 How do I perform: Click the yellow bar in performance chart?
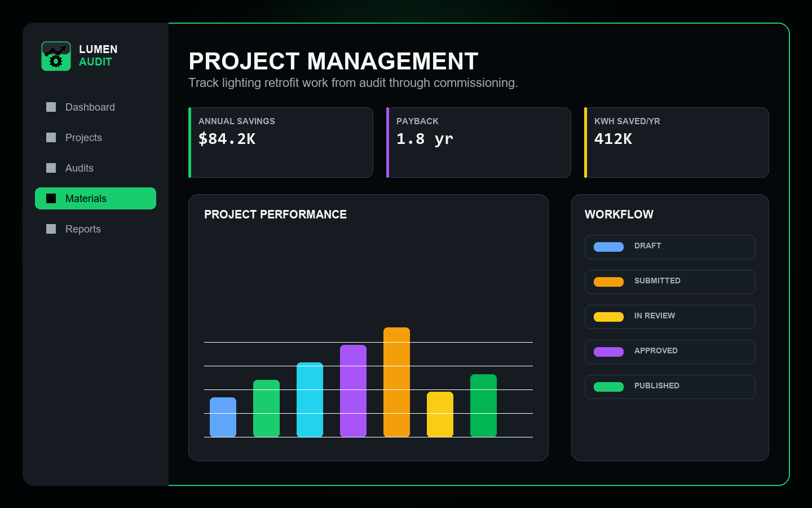coord(440,414)
